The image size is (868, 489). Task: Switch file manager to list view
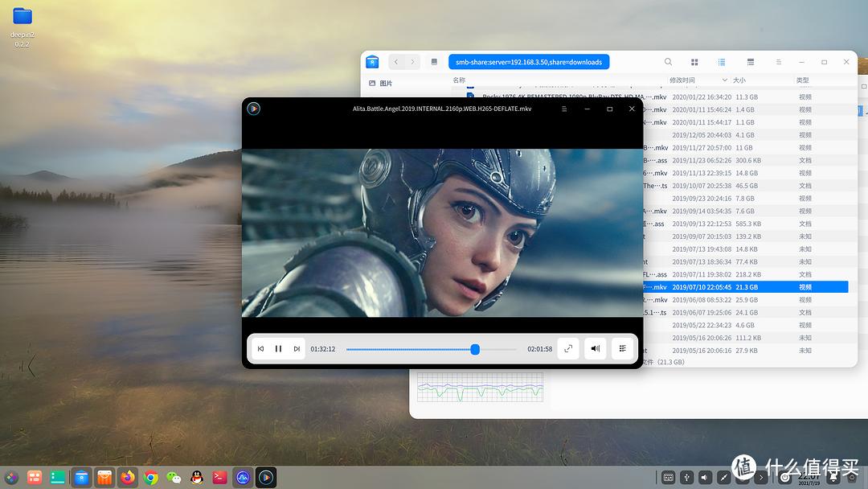click(x=721, y=61)
